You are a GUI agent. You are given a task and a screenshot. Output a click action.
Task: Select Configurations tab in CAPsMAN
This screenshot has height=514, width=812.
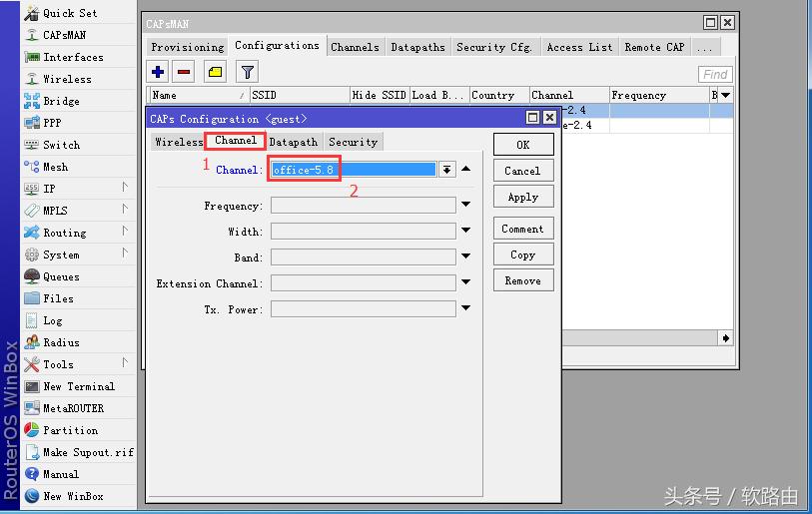click(x=277, y=46)
